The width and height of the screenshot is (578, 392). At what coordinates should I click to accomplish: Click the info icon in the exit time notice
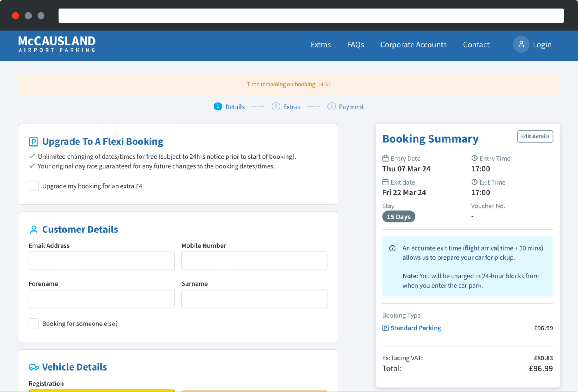pyautogui.click(x=392, y=248)
